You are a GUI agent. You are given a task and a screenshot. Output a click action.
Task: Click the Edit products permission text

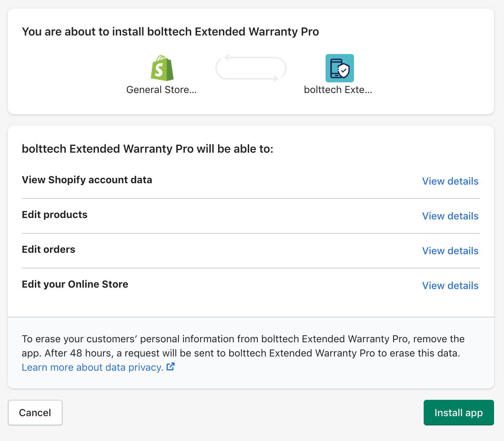[55, 215]
